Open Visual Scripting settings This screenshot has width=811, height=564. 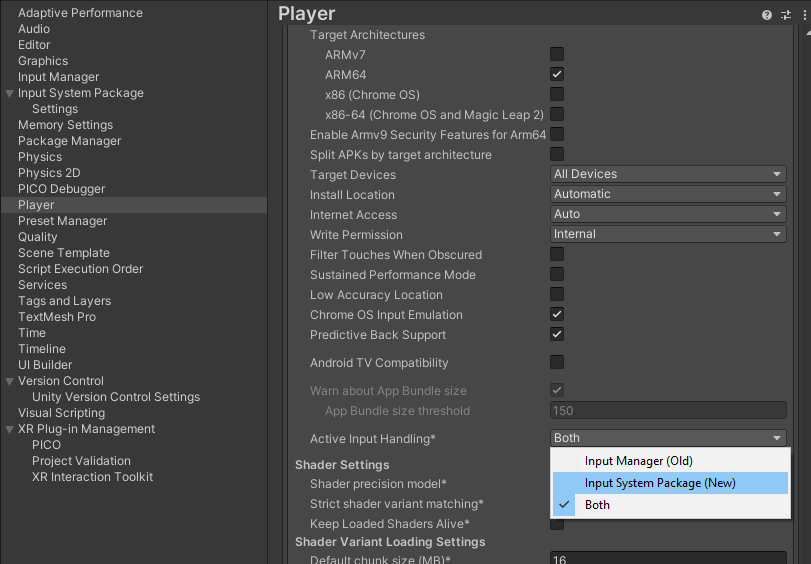coord(62,413)
